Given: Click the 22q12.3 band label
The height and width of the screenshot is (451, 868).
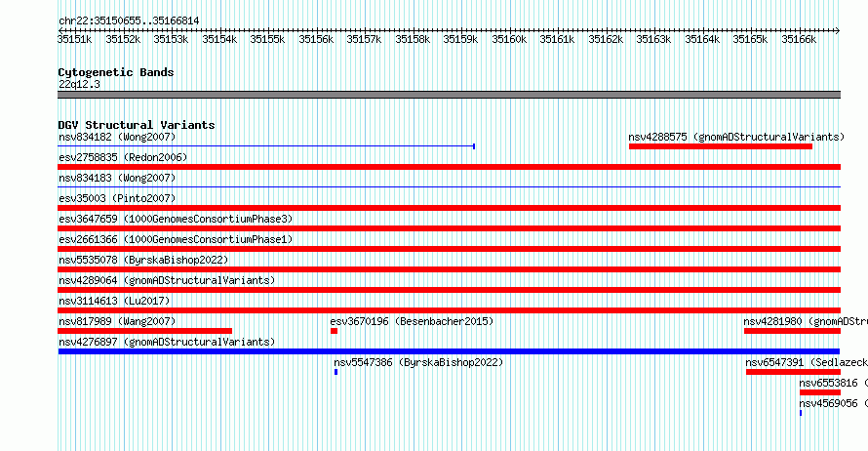Looking at the screenshot, I should (x=79, y=84).
